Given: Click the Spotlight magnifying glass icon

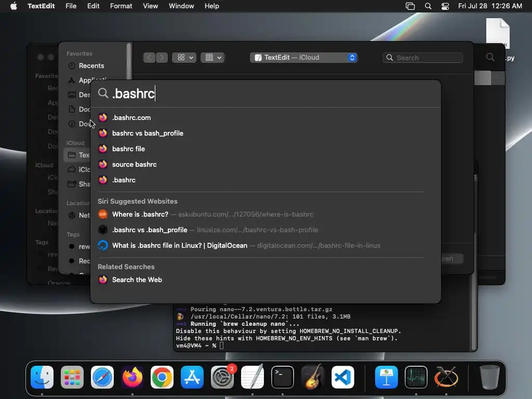Looking at the screenshot, I should (103, 93).
